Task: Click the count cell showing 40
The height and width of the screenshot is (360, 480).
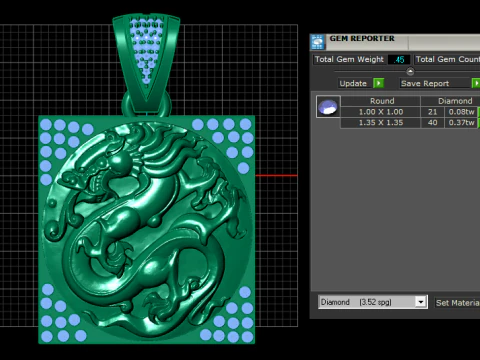Action: point(432,123)
